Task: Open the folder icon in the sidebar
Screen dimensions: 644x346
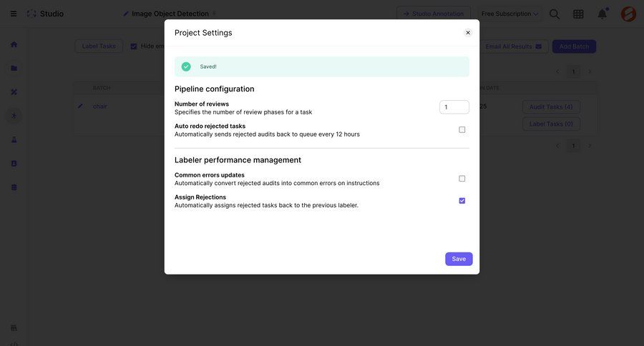Action: coord(14,68)
